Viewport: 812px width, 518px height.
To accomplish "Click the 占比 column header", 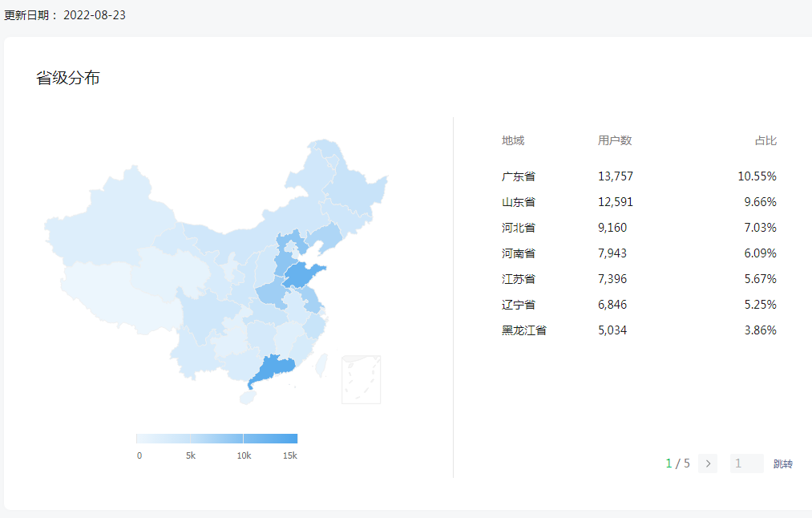I will click(766, 140).
